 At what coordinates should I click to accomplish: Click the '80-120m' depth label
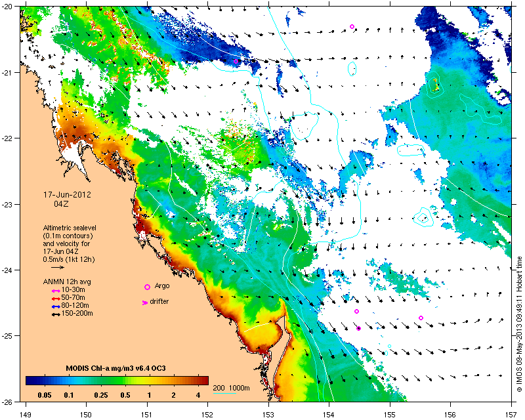click(75, 305)
